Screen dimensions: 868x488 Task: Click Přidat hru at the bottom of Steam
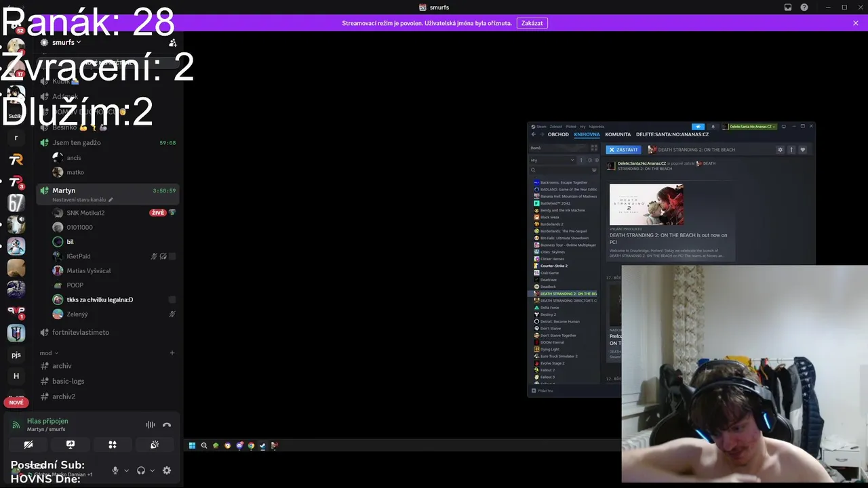point(542,390)
